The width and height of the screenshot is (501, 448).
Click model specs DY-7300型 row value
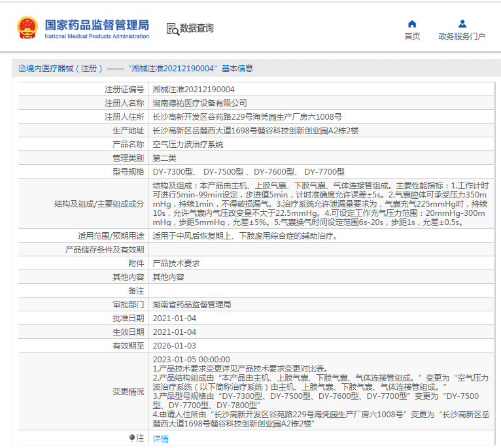[249, 172]
